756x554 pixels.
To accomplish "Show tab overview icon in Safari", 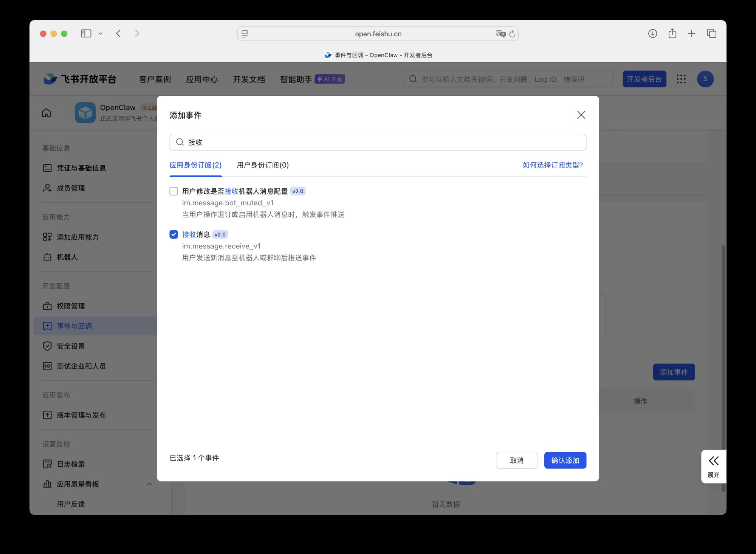I will click(x=711, y=34).
